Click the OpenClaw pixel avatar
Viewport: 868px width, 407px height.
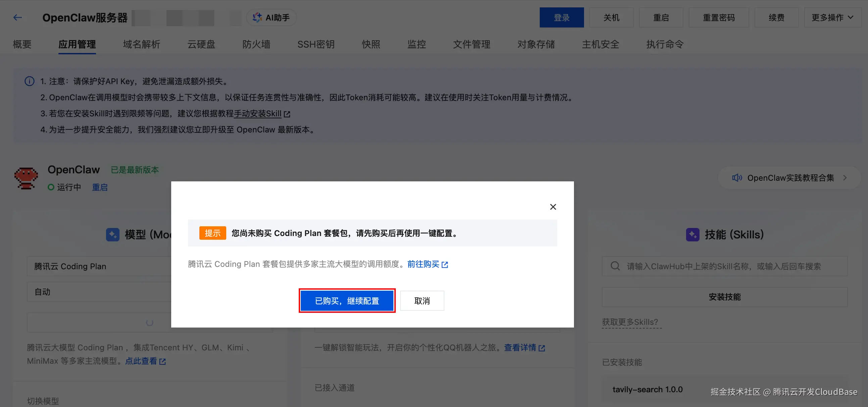click(26, 178)
